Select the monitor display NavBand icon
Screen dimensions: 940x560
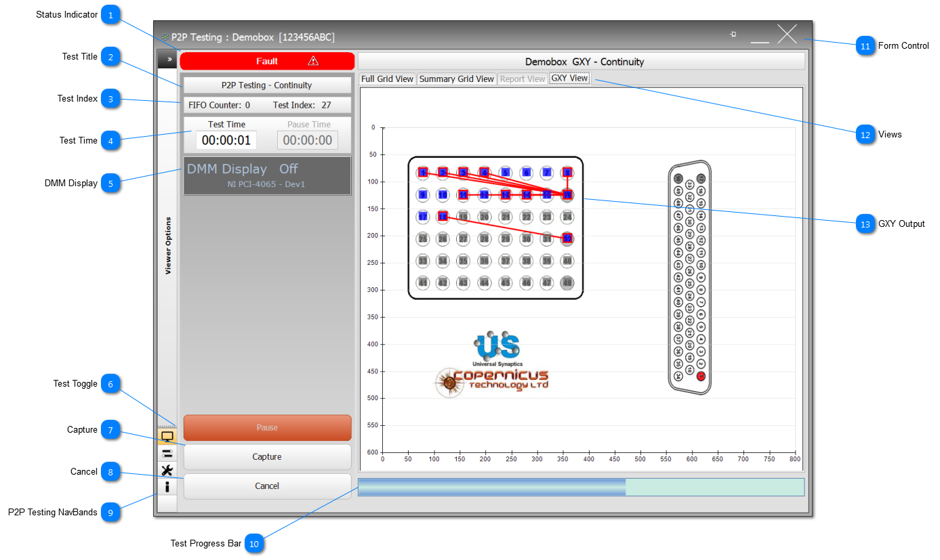click(x=167, y=437)
